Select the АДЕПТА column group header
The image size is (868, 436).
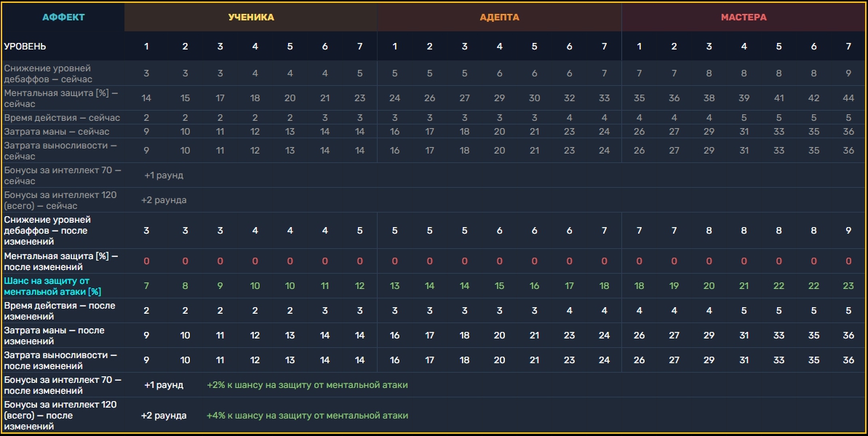pos(499,17)
